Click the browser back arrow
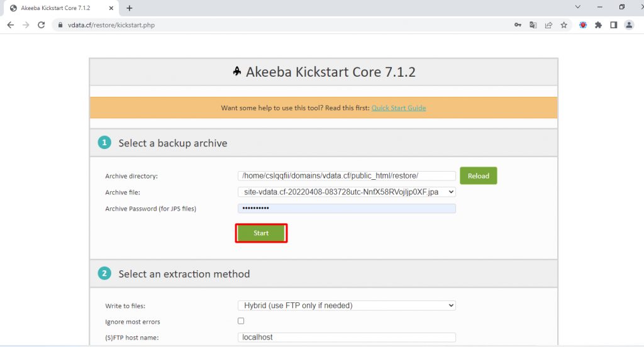This screenshot has width=644, height=347. coord(11,25)
